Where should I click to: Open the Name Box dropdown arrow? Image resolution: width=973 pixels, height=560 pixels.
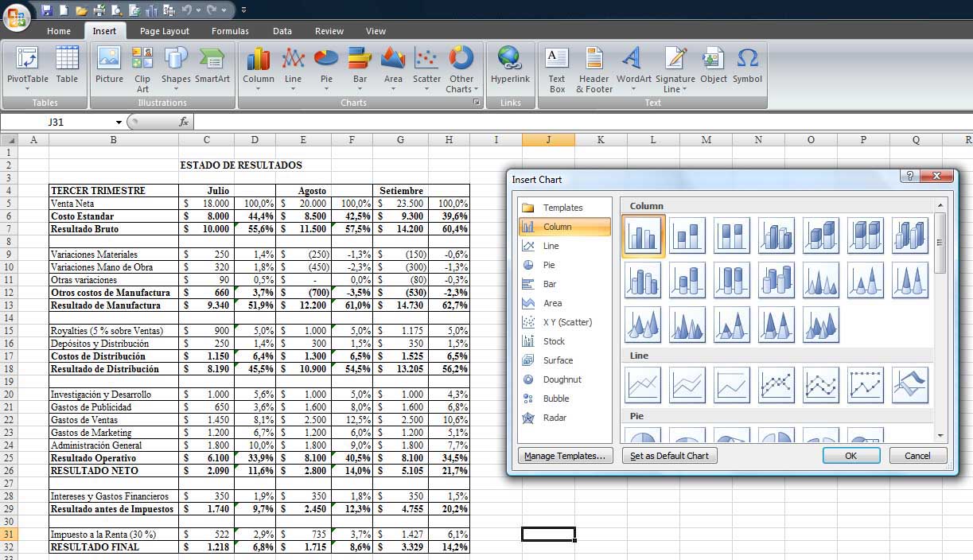[x=119, y=122]
